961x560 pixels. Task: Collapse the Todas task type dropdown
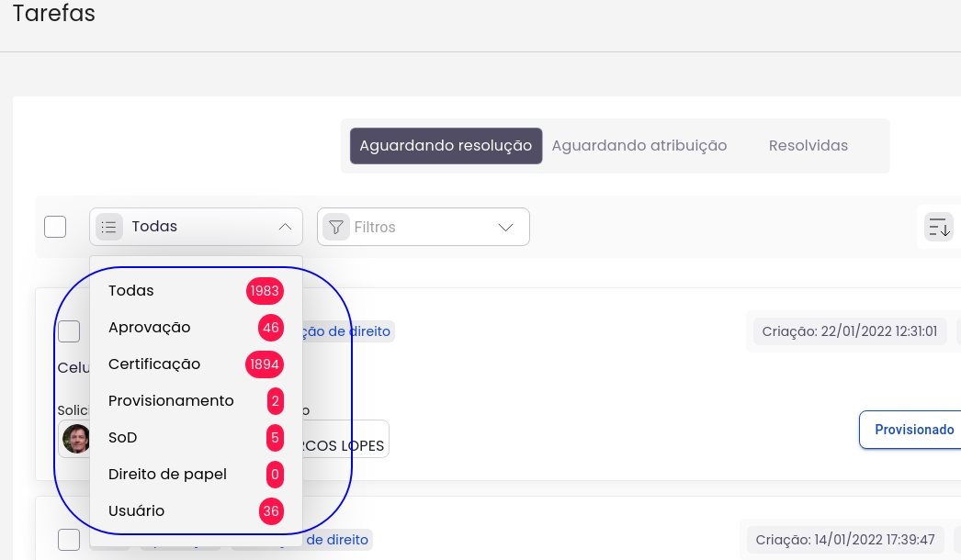tap(285, 227)
